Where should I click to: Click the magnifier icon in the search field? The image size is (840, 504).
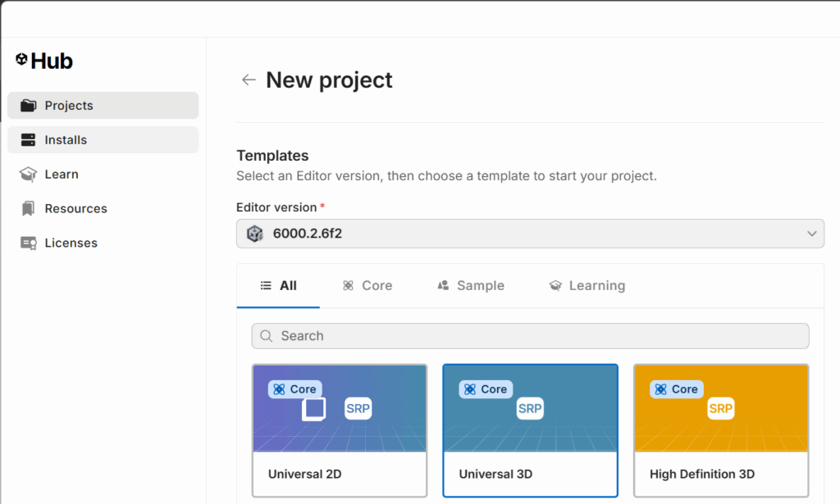click(267, 336)
